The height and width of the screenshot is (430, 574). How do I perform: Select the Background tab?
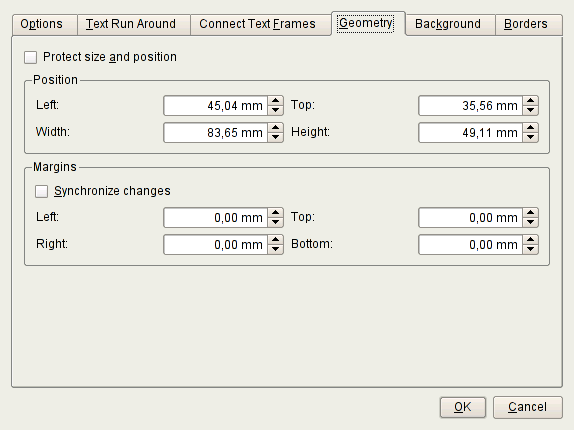[448, 24]
